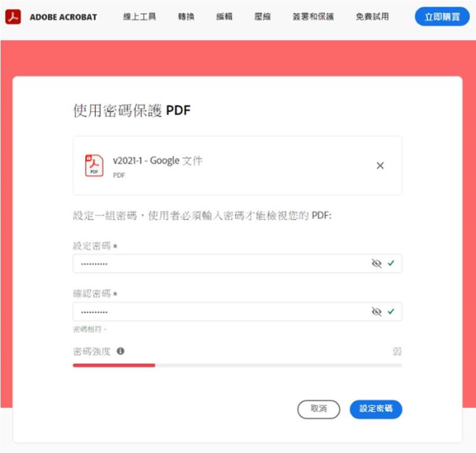Click the password strength progress bar

[237, 366]
